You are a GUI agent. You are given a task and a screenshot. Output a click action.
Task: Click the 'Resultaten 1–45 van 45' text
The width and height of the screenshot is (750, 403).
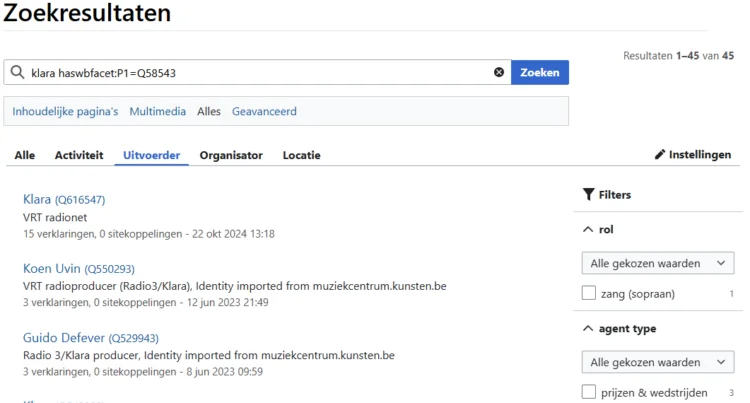[678, 56]
